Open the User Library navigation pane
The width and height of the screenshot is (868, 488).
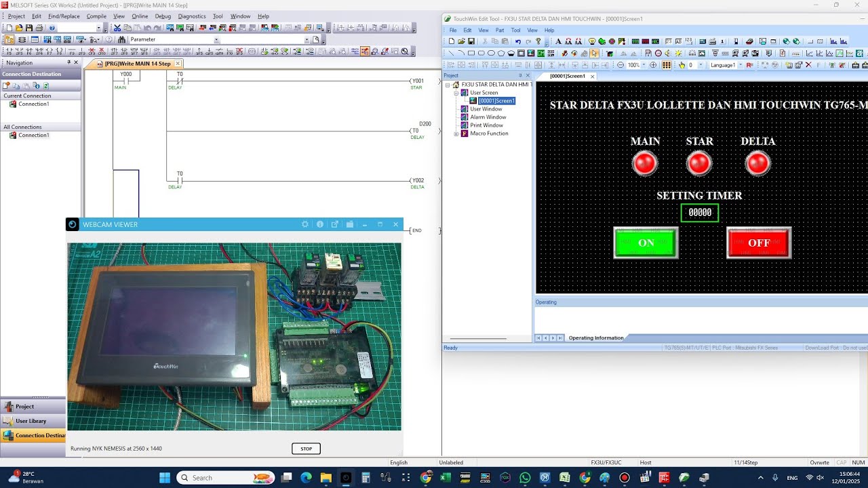tap(33, 421)
